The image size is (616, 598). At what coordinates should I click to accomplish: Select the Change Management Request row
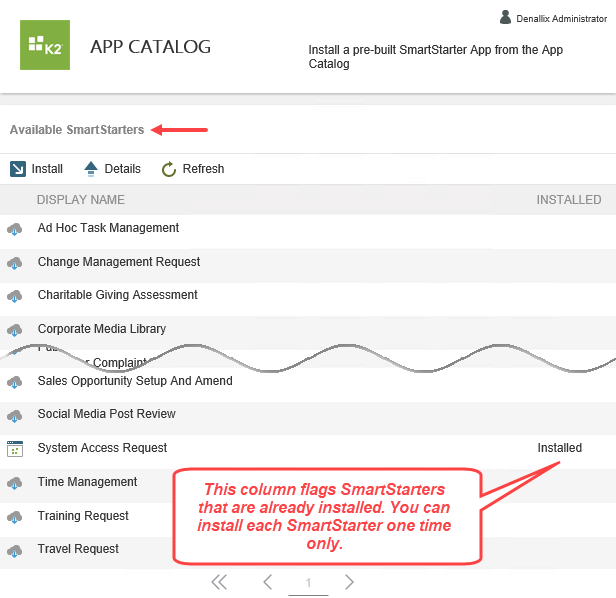coord(119,262)
